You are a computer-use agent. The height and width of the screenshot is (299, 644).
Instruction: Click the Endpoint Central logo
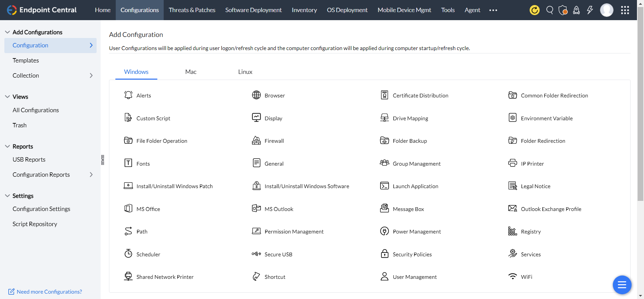(42, 10)
